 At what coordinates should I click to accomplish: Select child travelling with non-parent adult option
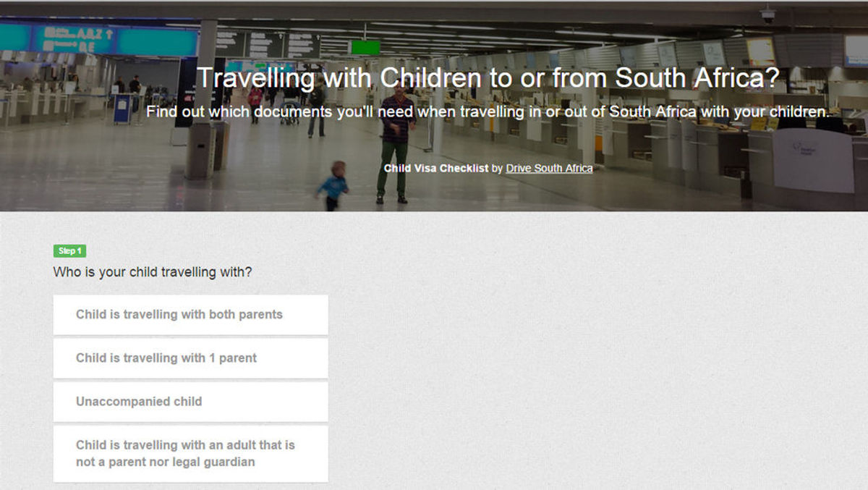(x=190, y=454)
